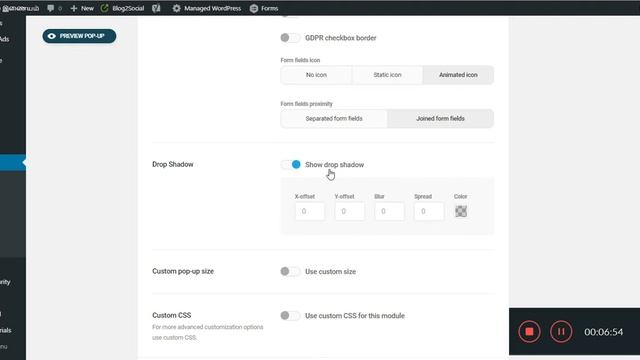Pause the screen recording
This screenshot has height=360, width=640.
coord(561,332)
